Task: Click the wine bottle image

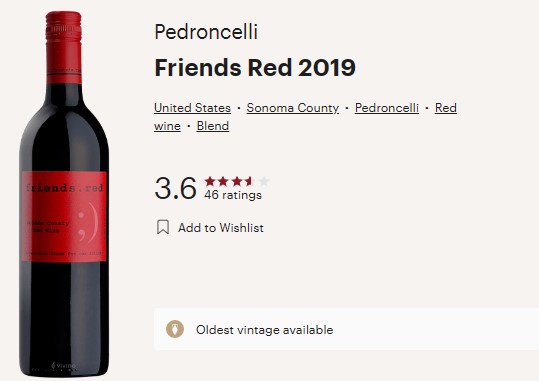Action: pos(64,194)
